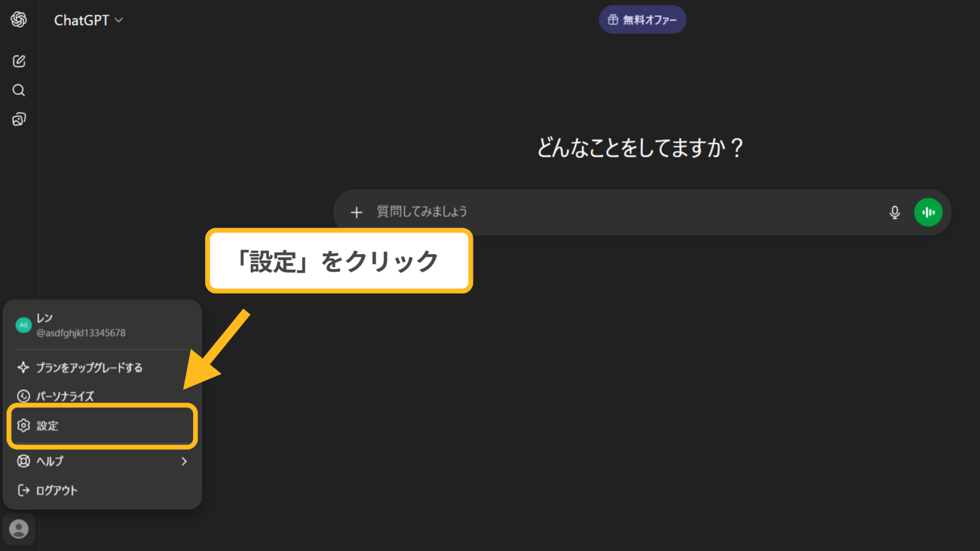Click the sparkle icon beside プランをアップグレードする
The image size is (980, 551).
pos(22,367)
